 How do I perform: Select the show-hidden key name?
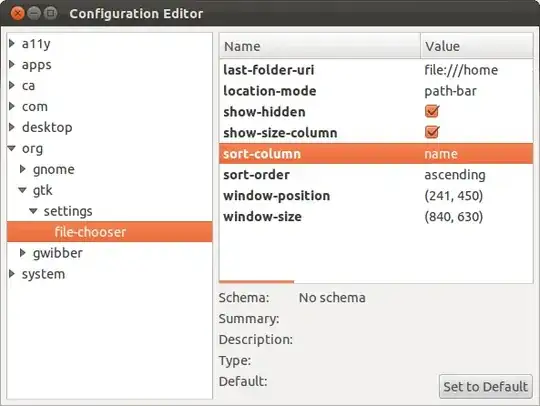click(x=264, y=112)
